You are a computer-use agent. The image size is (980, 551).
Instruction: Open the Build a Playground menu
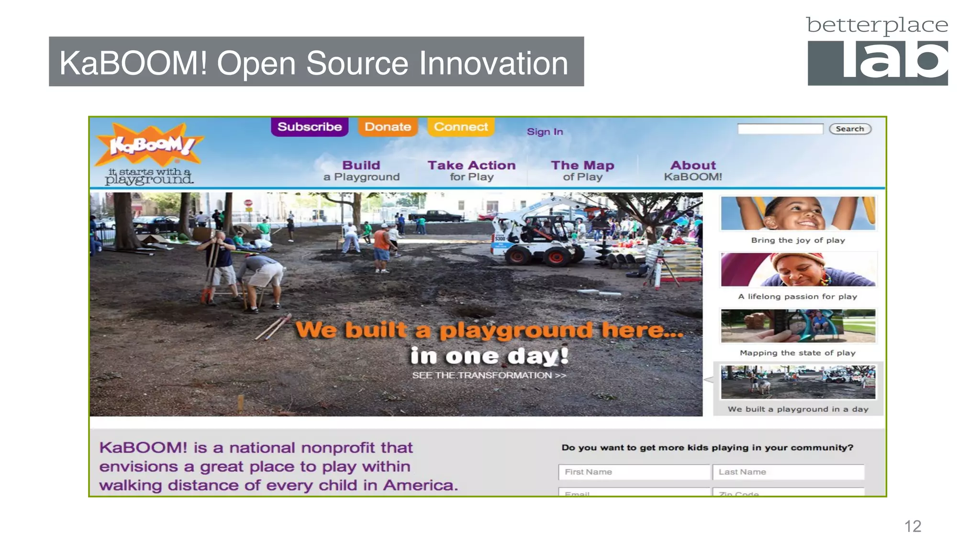point(361,171)
